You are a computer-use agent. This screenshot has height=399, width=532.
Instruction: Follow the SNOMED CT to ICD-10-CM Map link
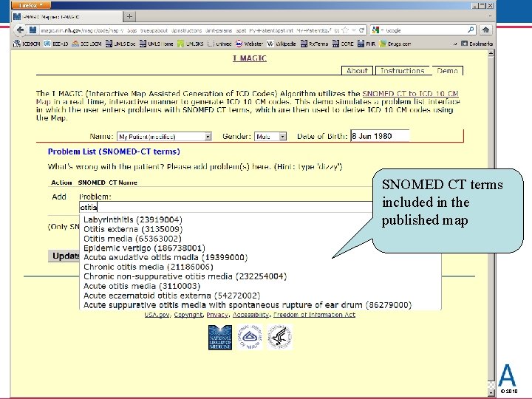[x=411, y=94]
